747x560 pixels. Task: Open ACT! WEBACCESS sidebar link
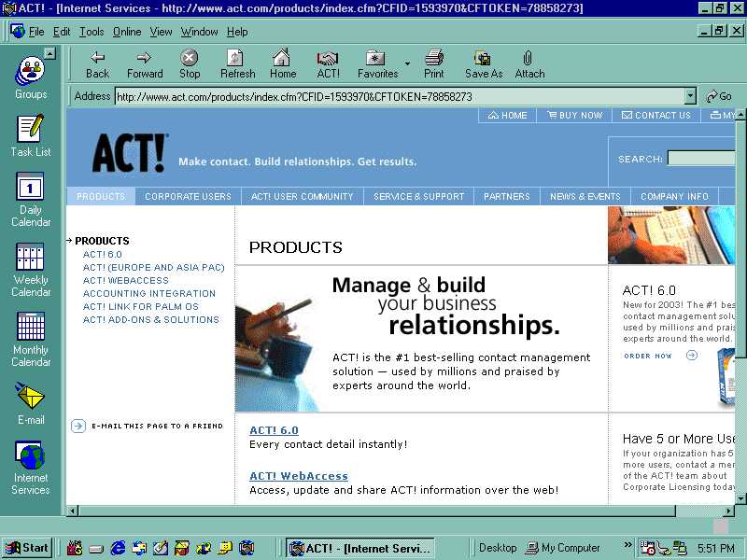coord(126,281)
